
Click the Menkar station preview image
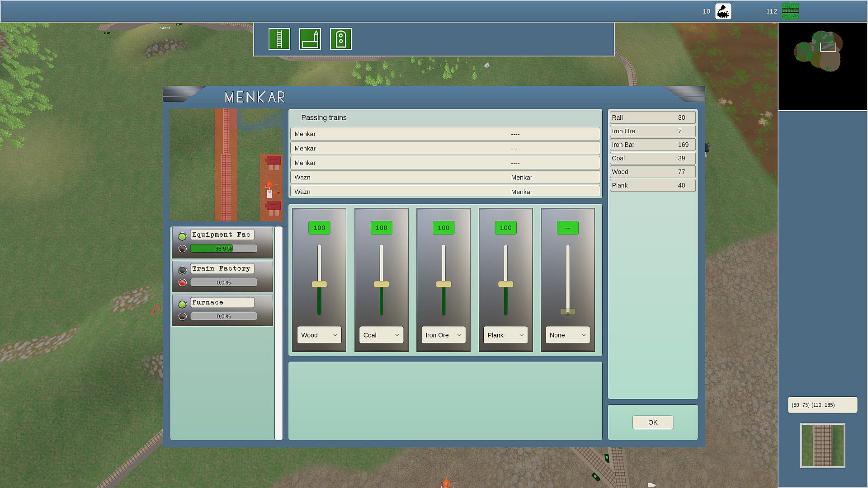coord(226,164)
